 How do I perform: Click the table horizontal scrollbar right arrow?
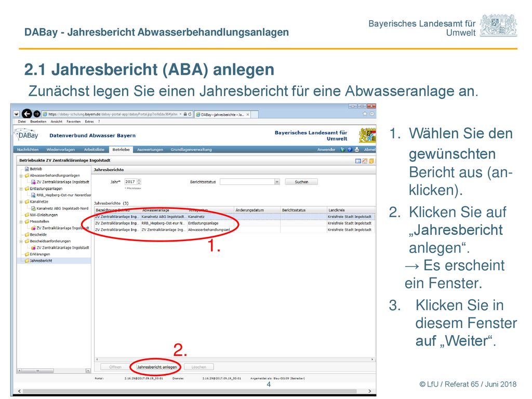tap(372, 360)
